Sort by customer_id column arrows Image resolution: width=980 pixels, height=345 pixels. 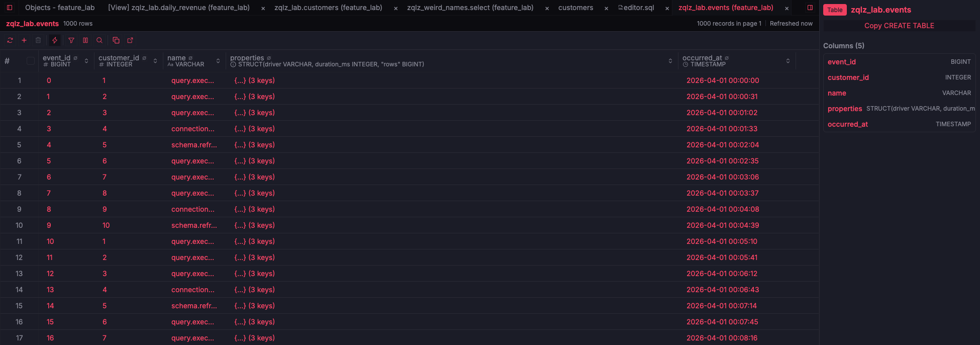(155, 61)
